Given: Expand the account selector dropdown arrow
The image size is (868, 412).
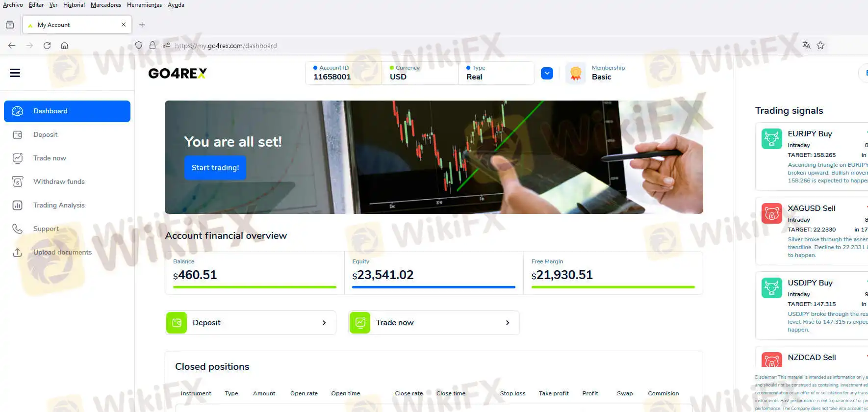Looking at the screenshot, I should [547, 74].
